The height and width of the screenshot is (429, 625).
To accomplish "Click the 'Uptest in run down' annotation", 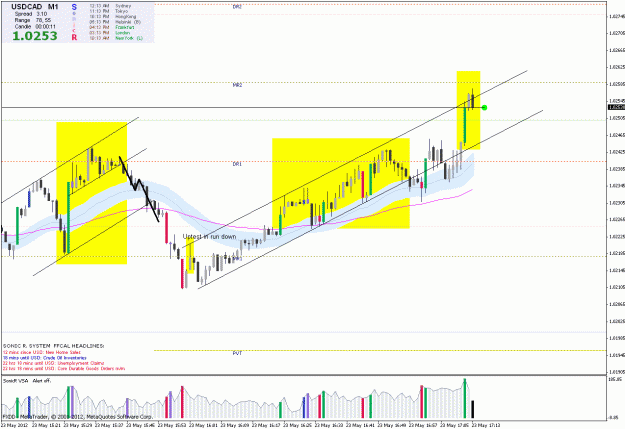I will 209,237.
